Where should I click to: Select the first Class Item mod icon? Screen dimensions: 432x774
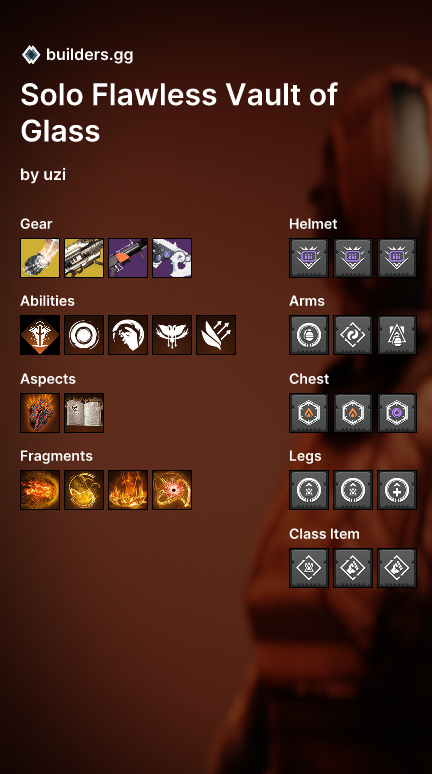tap(309, 568)
